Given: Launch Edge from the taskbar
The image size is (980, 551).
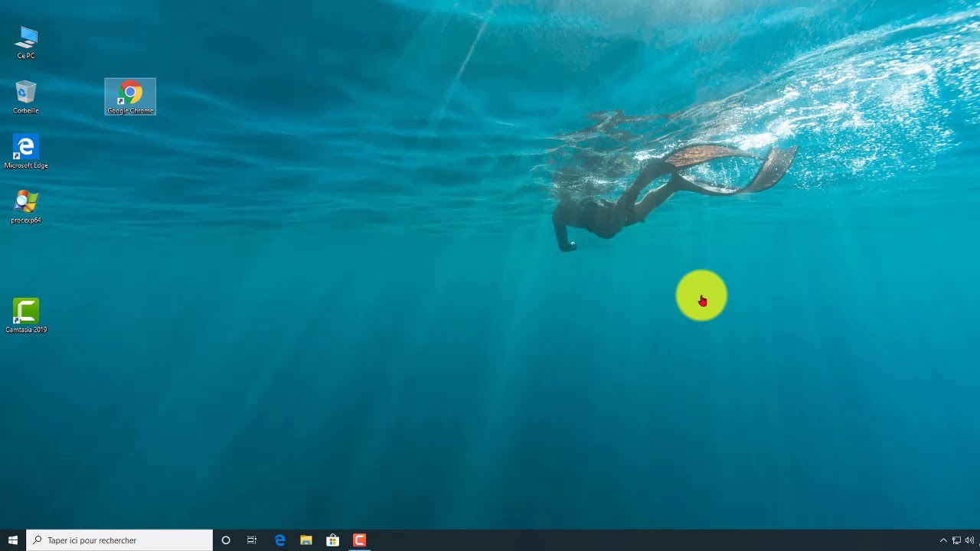Looking at the screenshot, I should tap(280, 540).
